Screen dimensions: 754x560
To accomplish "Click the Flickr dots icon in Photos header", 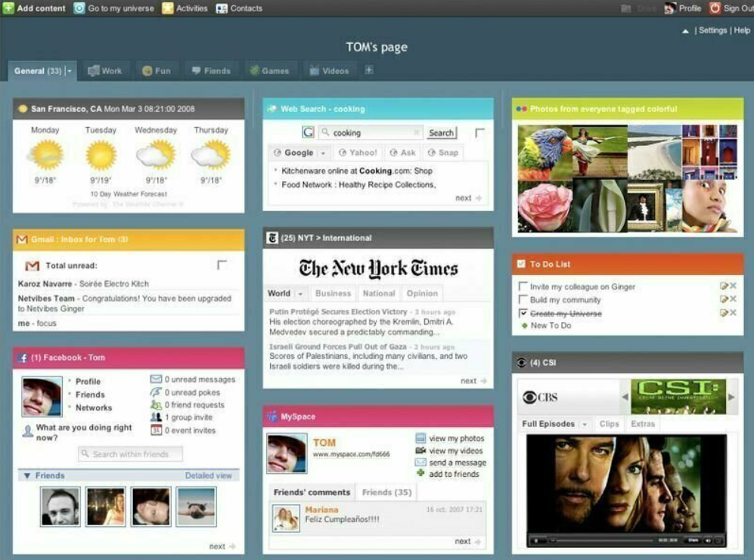I will click(x=521, y=109).
